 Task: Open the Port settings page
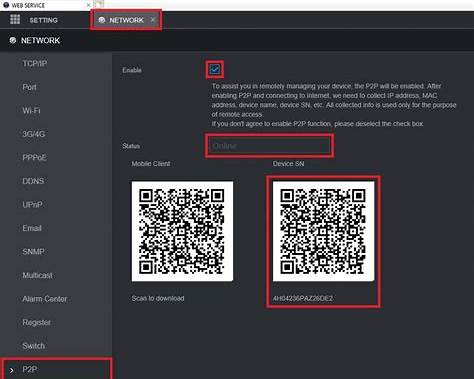(29, 87)
